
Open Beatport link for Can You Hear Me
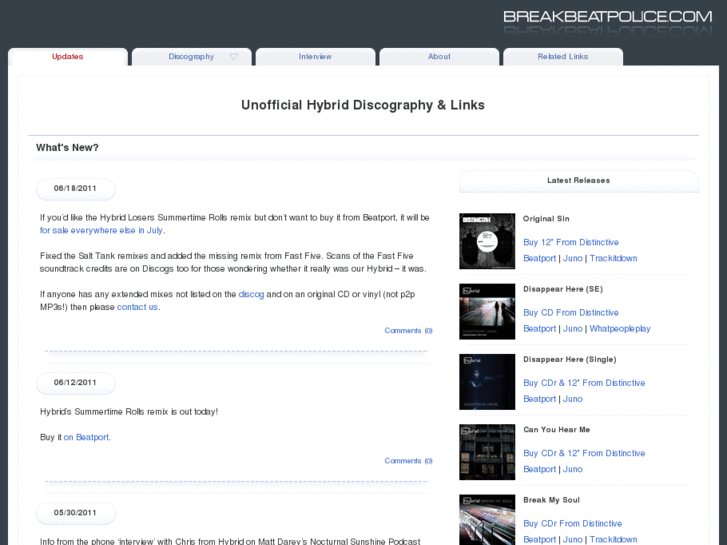pos(539,469)
